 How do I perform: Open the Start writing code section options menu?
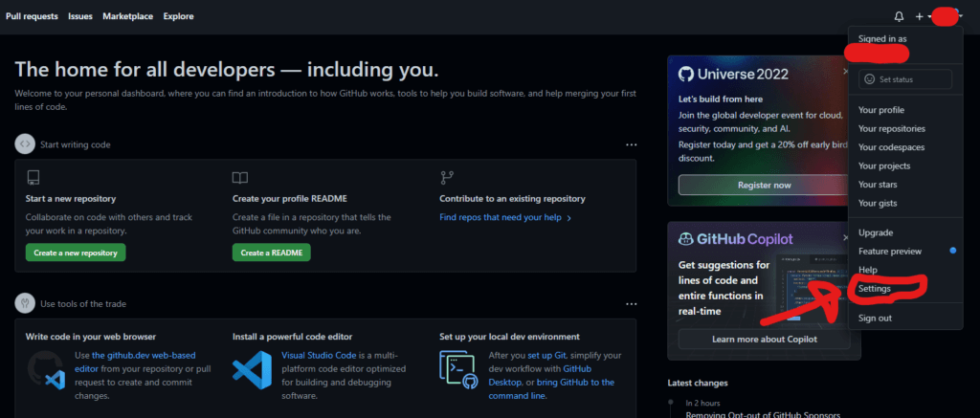[x=632, y=145]
